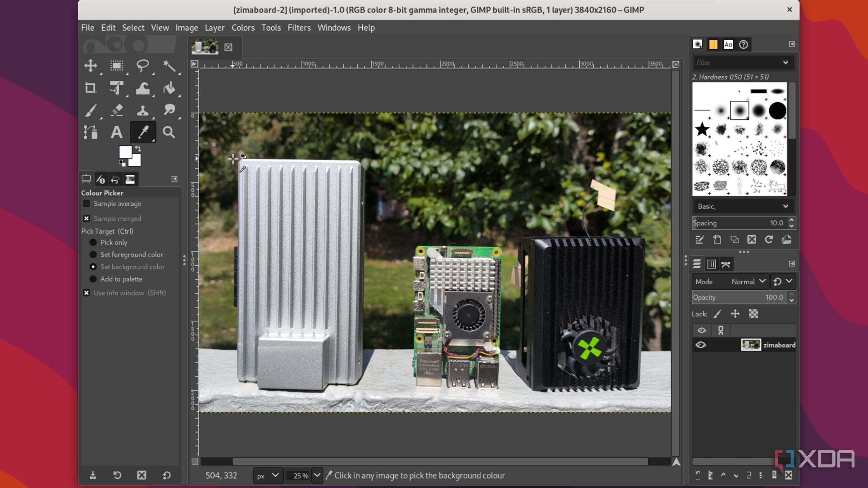The height and width of the screenshot is (488, 868).
Task: Select the Fuzzy Select wand tool
Action: [169, 65]
